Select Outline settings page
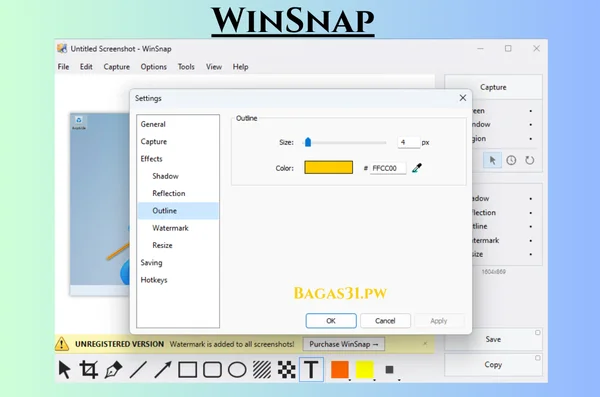The image size is (600, 397). pos(178,211)
